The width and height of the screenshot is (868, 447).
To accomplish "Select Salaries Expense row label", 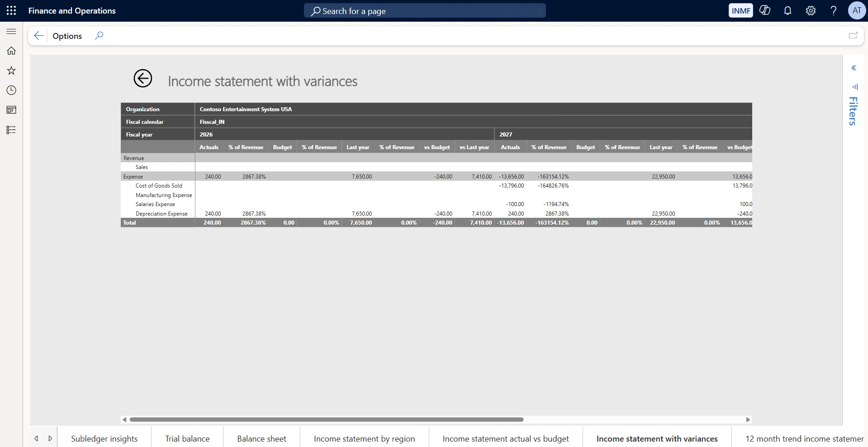I will coord(155,204).
